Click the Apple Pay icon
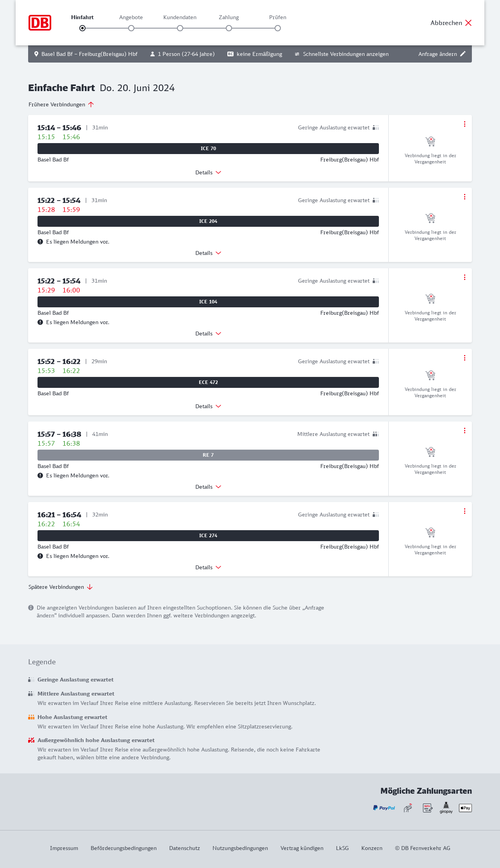 click(465, 808)
